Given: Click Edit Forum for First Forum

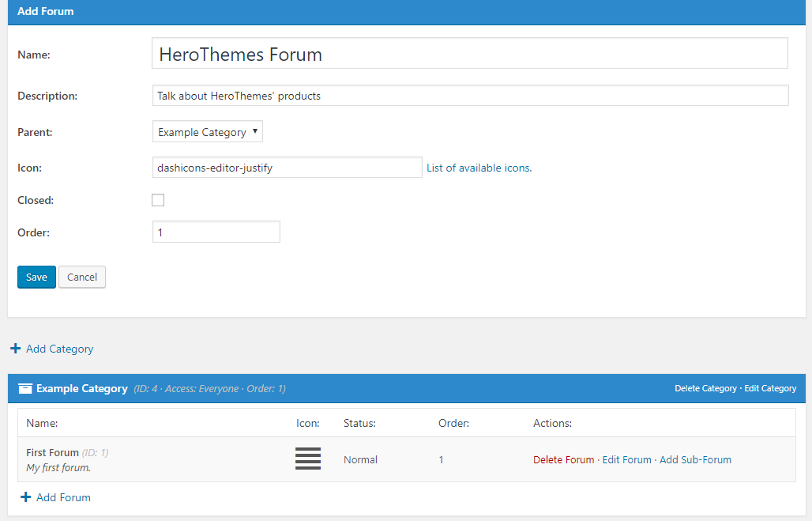Looking at the screenshot, I should point(626,460).
